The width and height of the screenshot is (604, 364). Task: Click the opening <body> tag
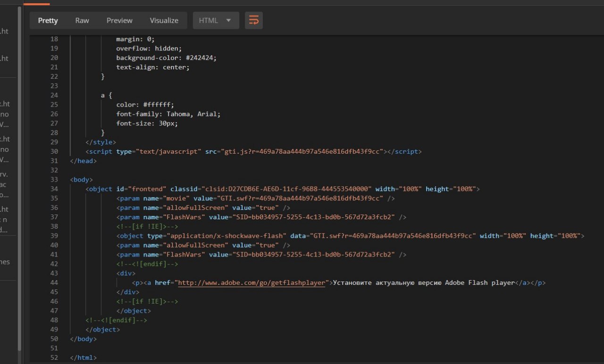coord(81,180)
